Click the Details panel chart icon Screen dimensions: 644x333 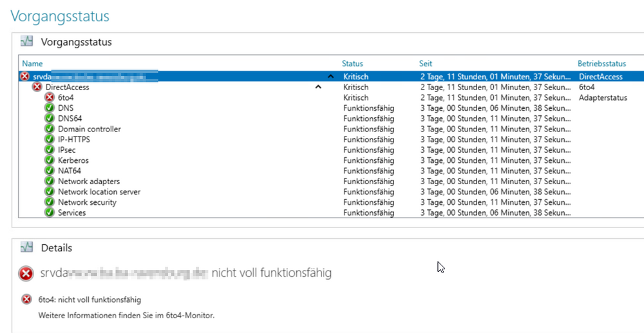pyautogui.click(x=26, y=247)
